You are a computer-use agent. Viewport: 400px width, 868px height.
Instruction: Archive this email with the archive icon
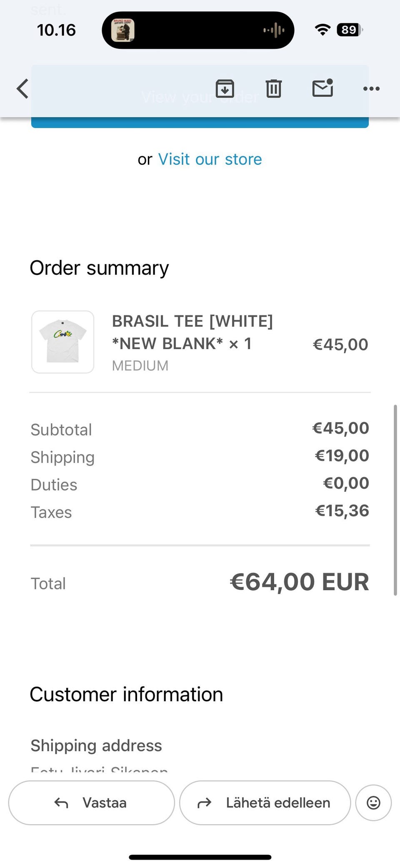click(x=225, y=88)
